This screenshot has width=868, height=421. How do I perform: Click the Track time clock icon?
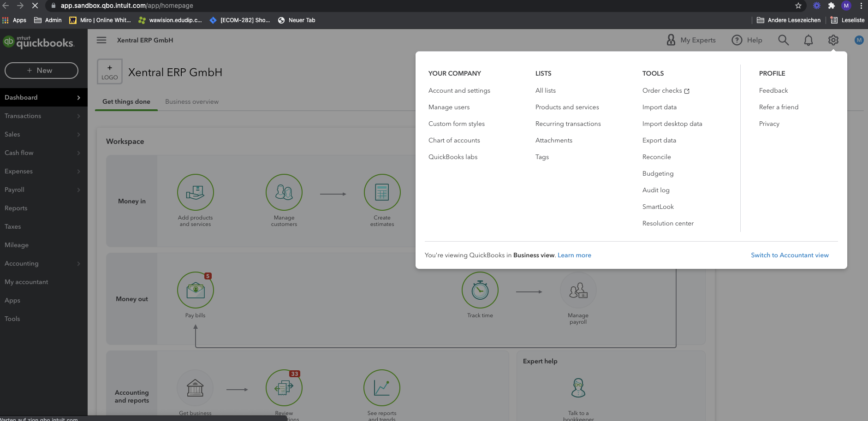(480, 290)
